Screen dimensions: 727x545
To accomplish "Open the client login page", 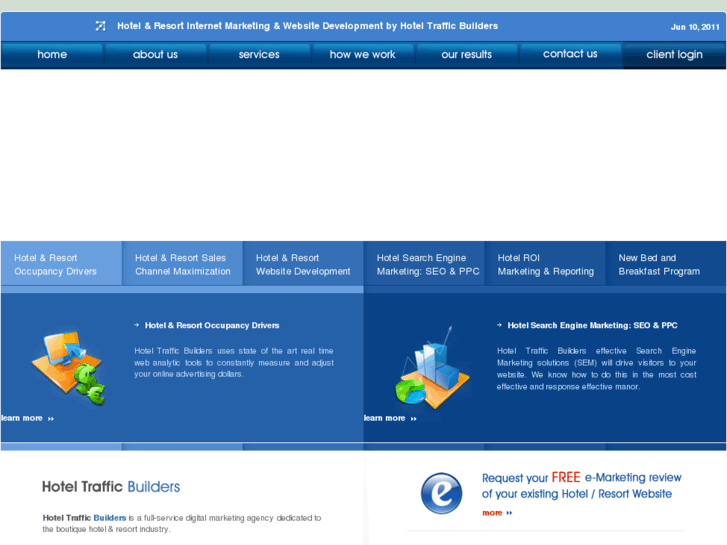I will tap(675, 55).
